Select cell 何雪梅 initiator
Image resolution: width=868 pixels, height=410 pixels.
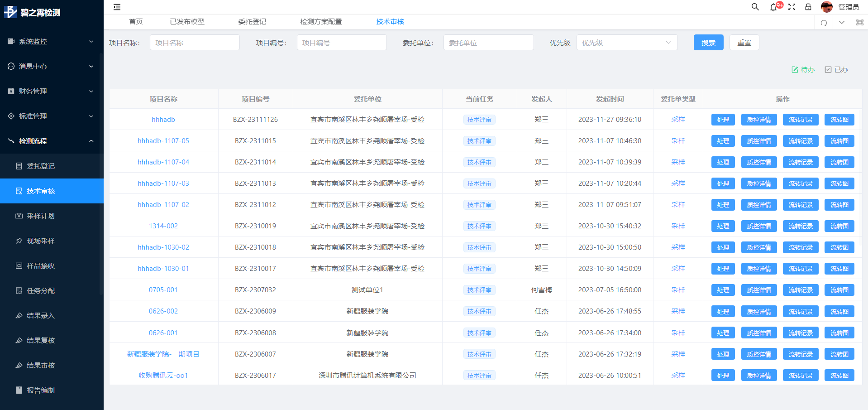(542, 290)
